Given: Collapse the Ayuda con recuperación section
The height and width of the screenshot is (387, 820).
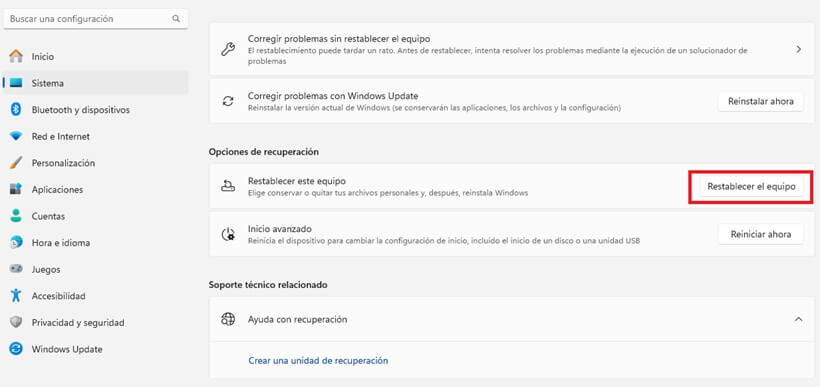Looking at the screenshot, I should coord(799,319).
